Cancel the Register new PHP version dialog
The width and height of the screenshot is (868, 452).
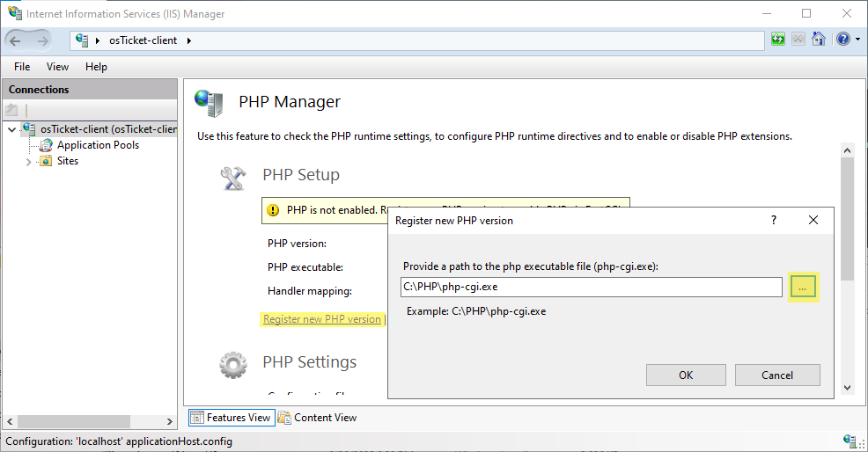pos(777,375)
